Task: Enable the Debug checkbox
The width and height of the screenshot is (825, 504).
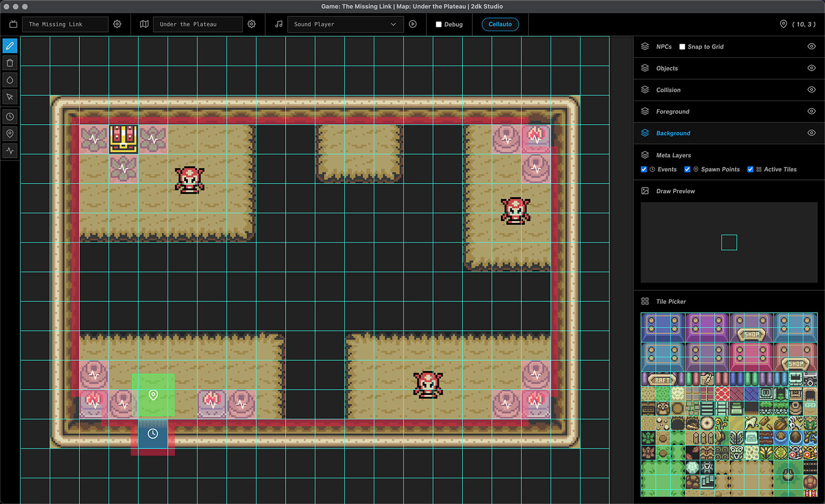Action: tap(439, 24)
